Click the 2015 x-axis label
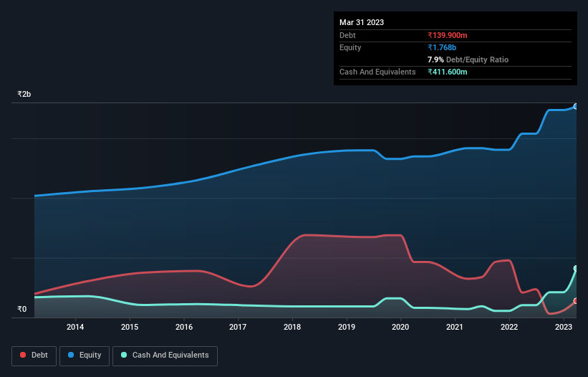Screen dimensions: 588x377 point(130,327)
